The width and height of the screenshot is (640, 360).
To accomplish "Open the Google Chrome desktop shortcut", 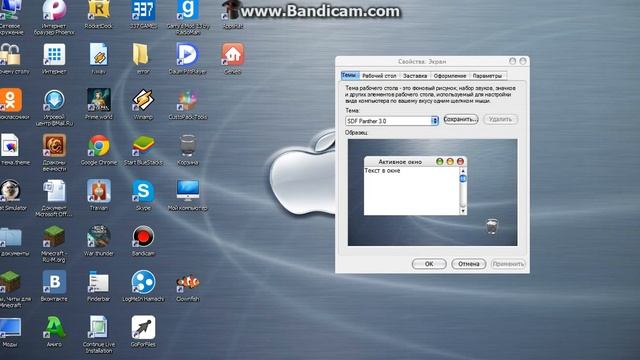I will 99,146.
